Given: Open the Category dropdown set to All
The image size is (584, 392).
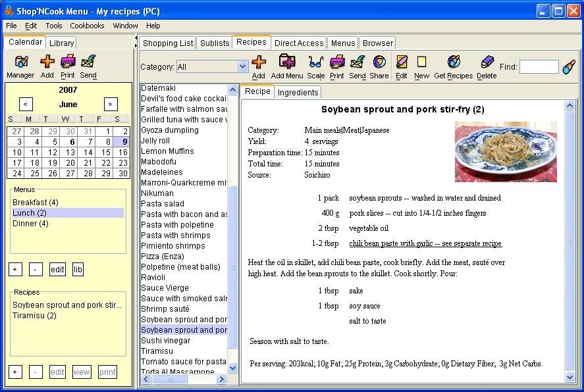Looking at the screenshot, I should 212,67.
